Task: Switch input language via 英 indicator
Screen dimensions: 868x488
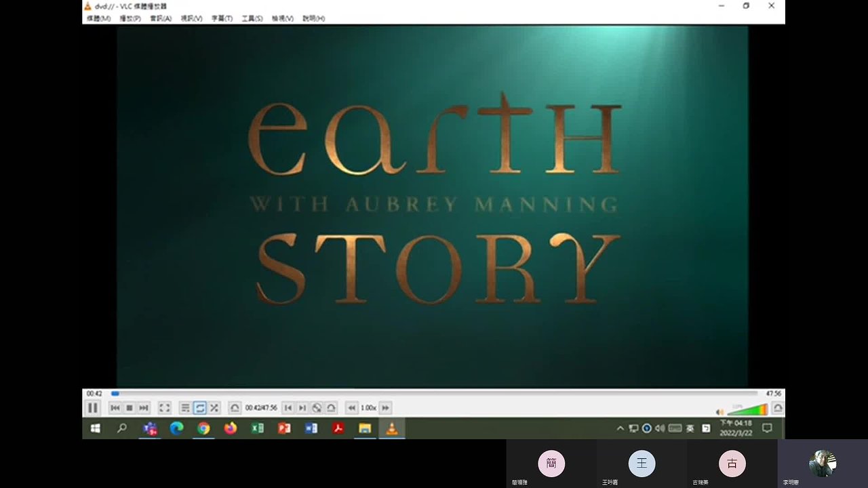Action: click(x=690, y=428)
